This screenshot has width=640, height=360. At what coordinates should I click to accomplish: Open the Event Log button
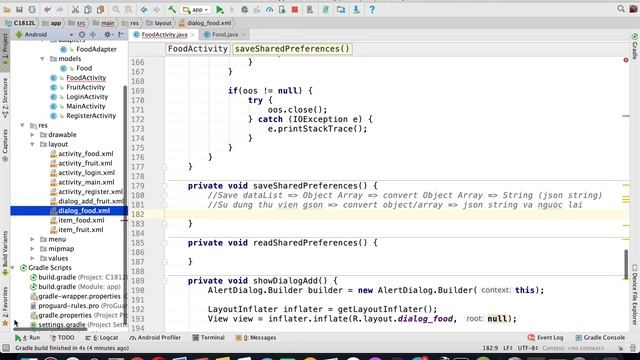tap(545, 338)
